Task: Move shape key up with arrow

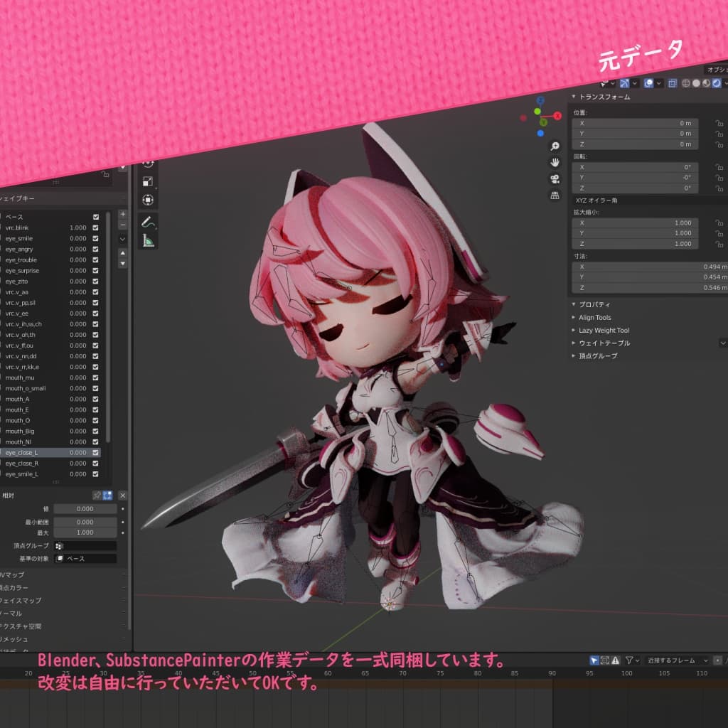Action: coord(122,253)
